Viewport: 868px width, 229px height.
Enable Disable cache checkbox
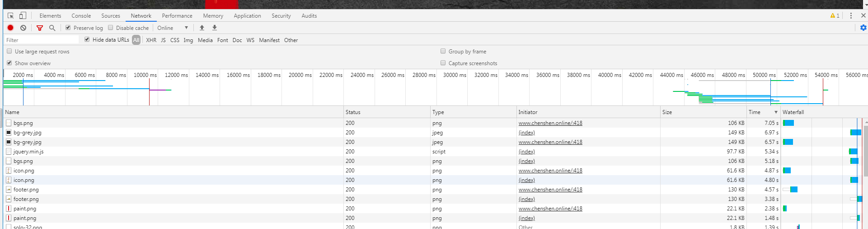click(x=111, y=28)
